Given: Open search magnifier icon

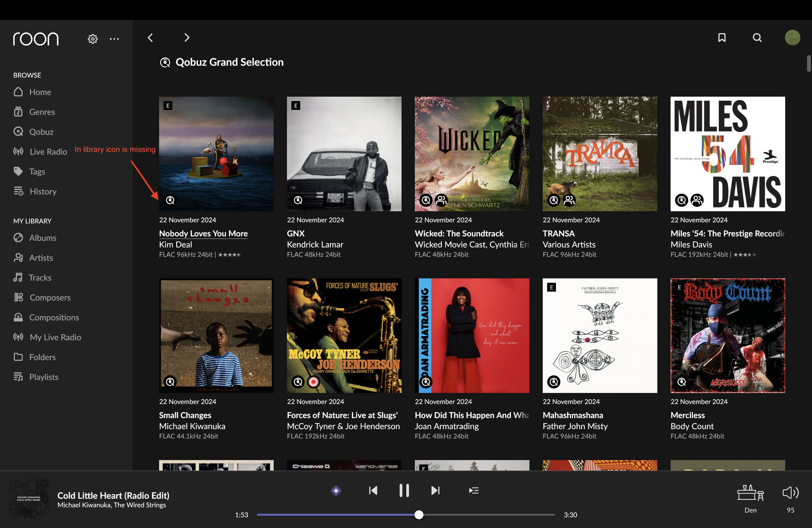Looking at the screenshot, I should click(x=757, y=38).
